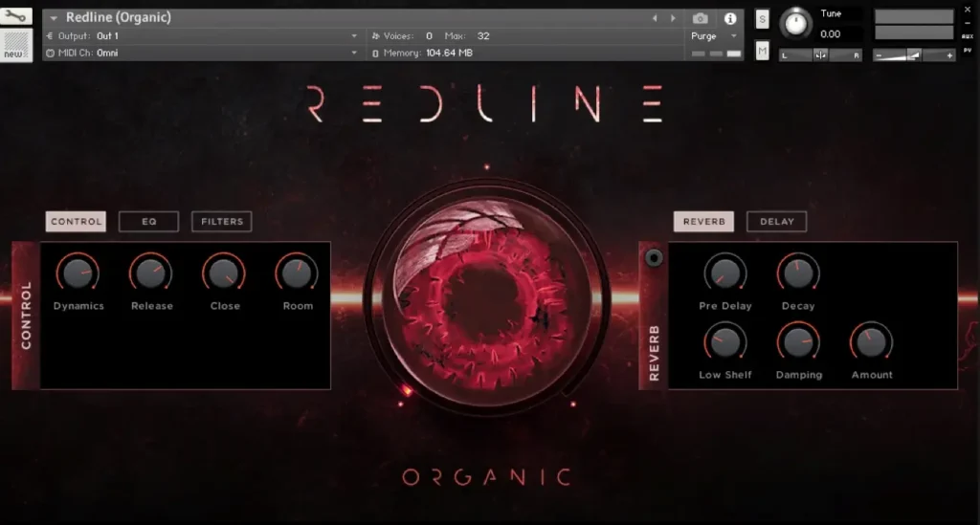
Task: Lower volume with the minus button
Action: [x=879, y=55]
